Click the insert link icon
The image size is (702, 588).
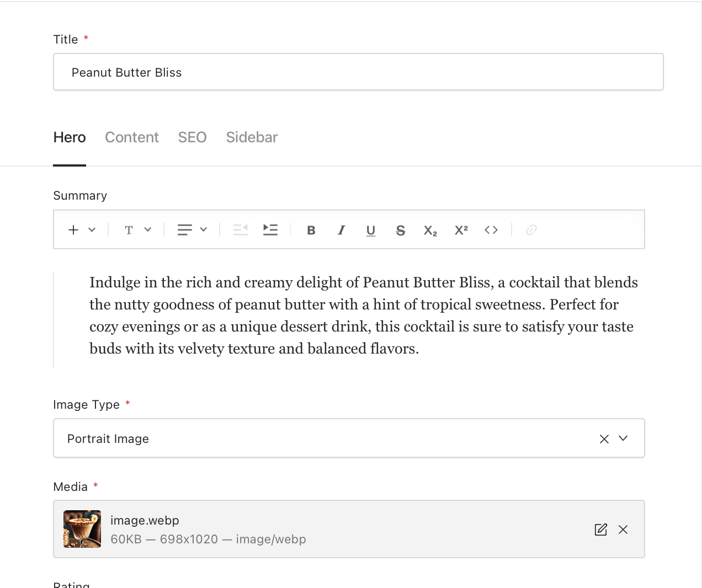tap(531, 230)
